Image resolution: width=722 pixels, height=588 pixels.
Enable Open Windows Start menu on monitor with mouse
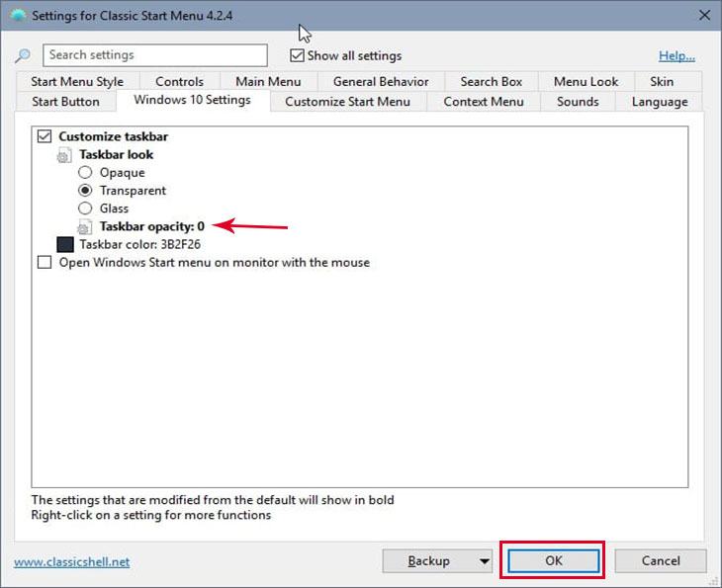tap(45, 262)
